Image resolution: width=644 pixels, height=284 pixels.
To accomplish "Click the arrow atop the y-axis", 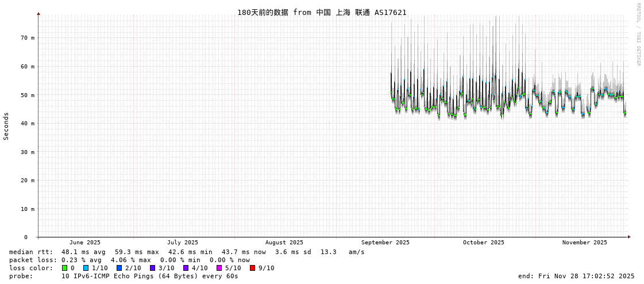I will (x=38, y=13).
